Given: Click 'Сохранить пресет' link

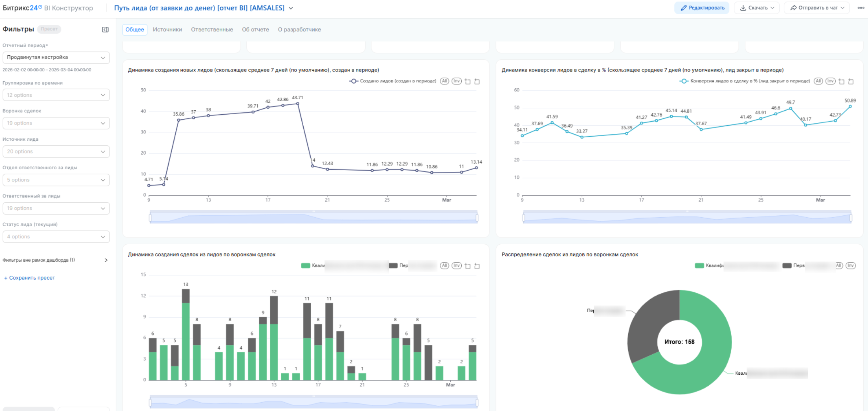Looking at the screenshot, I should pyautogui.click(x=29, y=278).
